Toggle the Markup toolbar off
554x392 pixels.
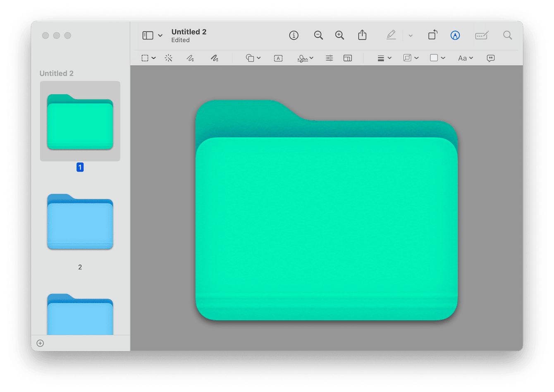[x=455, y=35]
